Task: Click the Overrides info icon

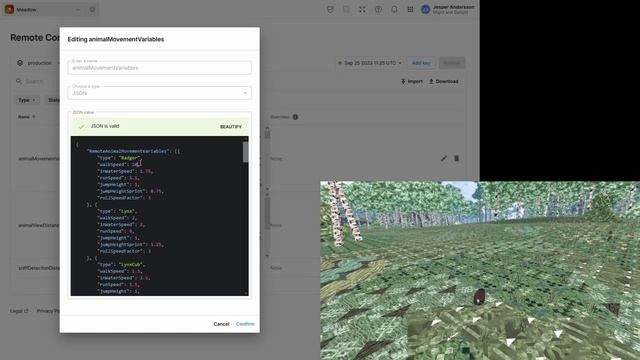Action: coord(295,117)
